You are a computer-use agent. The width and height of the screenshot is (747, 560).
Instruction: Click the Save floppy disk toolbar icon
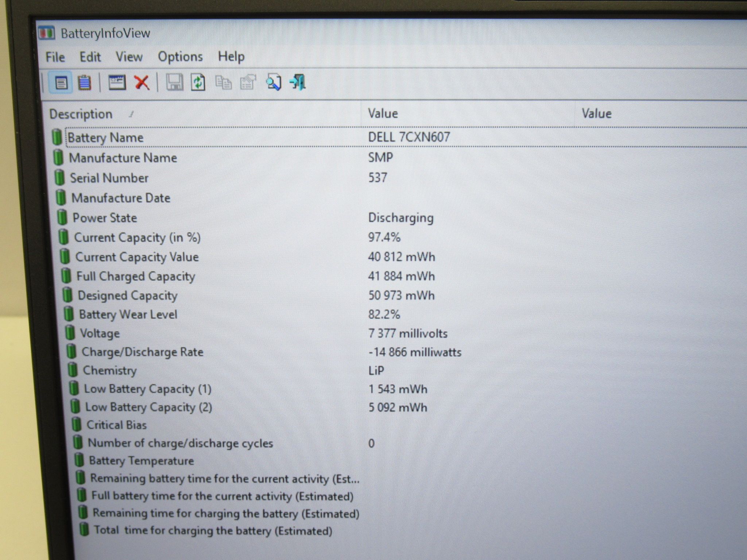click(175, 82)
